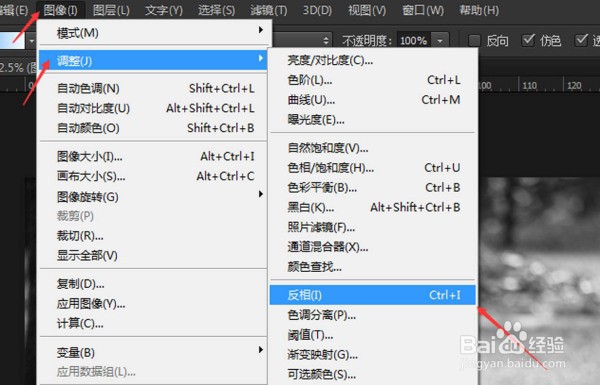This screenshot has width=600, height=385.
Task: Expand the 图像旋转(G) submenu
Action: point(153,197)
